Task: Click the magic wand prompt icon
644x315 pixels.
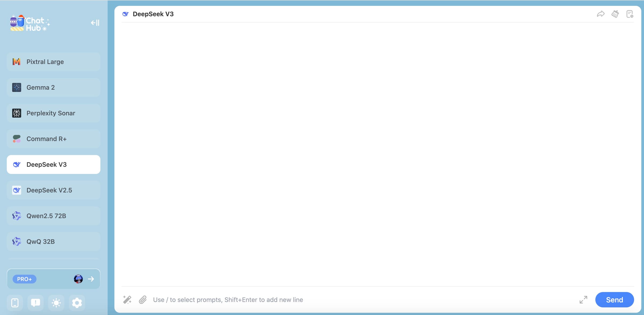Action: click(x=127, y=299)
